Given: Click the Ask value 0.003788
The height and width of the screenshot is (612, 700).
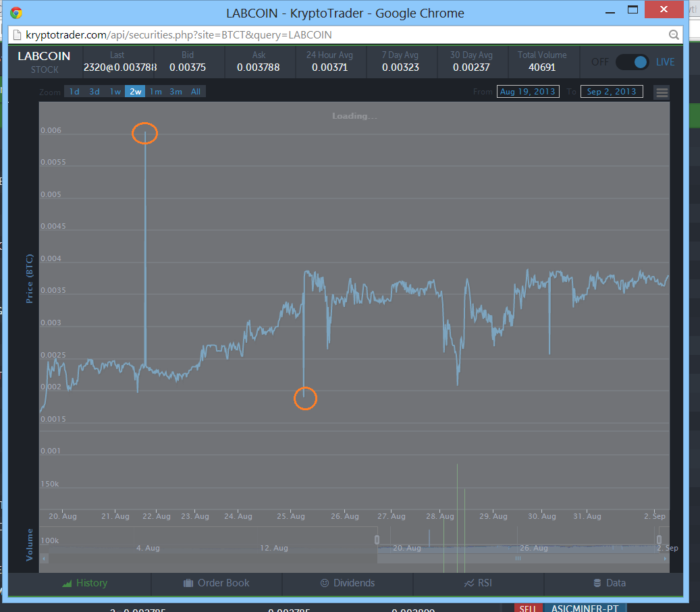Looking at the screenshot, I should tap(259, 67).
